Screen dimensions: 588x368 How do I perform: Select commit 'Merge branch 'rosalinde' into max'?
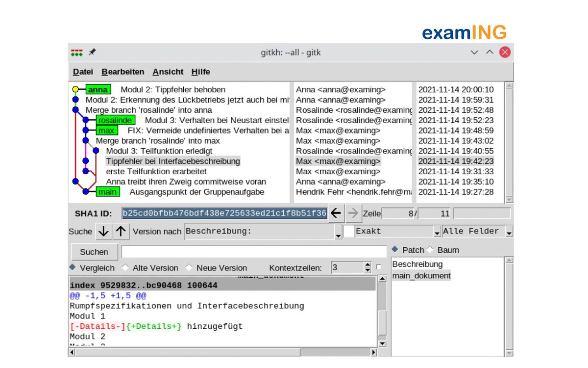158,141
